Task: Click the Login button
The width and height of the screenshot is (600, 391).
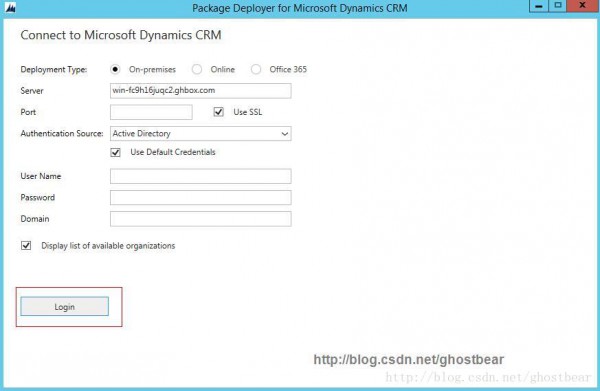Action: pos(65,307)
